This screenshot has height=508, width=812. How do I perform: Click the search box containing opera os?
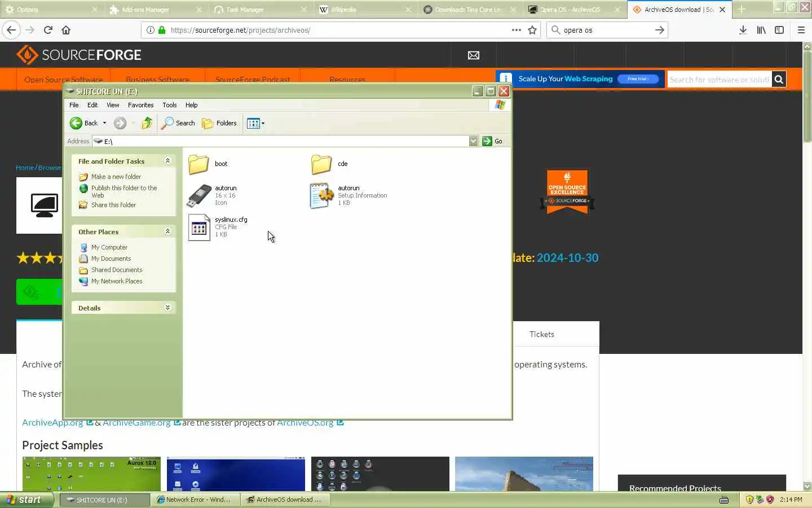(606, 30)
